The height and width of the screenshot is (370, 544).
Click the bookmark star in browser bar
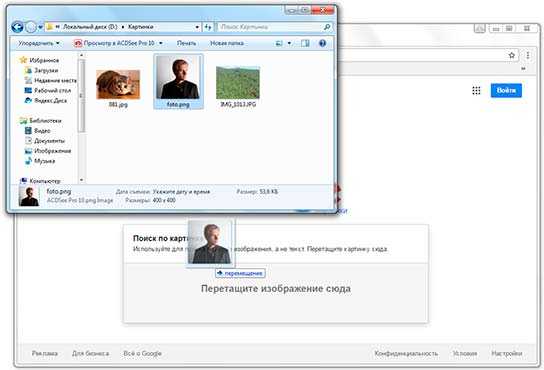coord(511,55)
